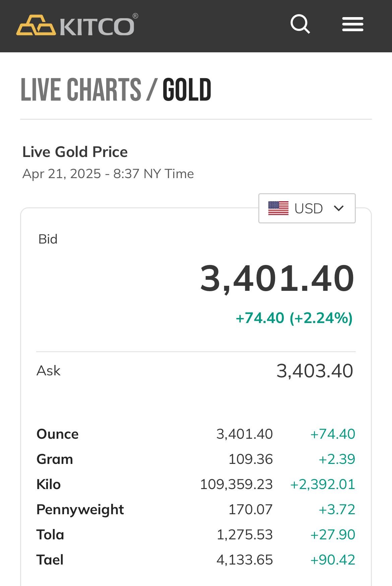Click the +74.40 (+2.24%) change value
The width and height of the screenshot is (392, 586).
click(294, 318)
